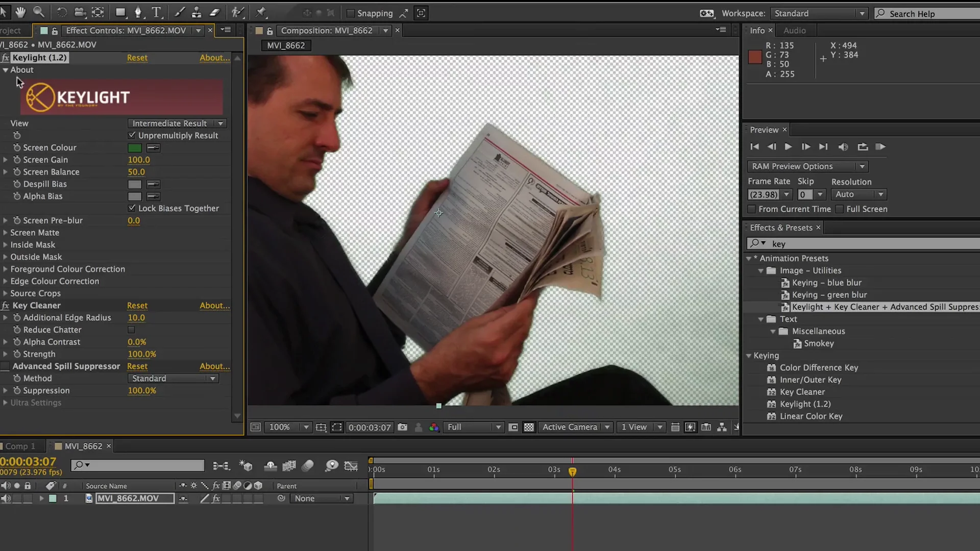Enable Snapping in the toolbar
This screenshot has width=980, height=551.
pyautogui.click(x=352, y=13)
